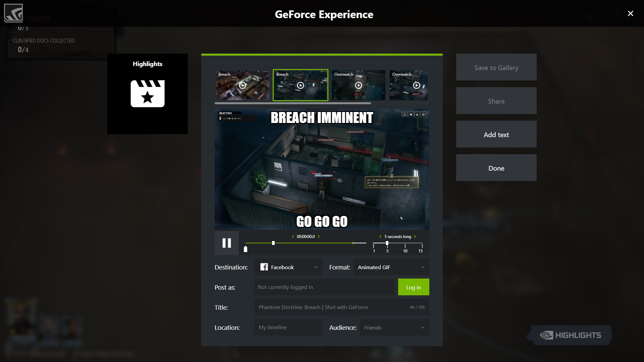Open the Format Animated GIF dropdown
The image size is (644, 362).
click(391, 267)
